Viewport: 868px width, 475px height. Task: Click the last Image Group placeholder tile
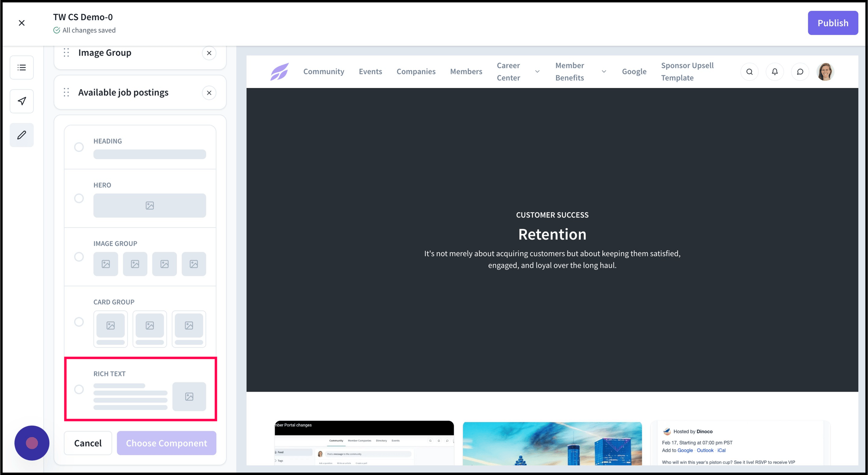[194, 264]
